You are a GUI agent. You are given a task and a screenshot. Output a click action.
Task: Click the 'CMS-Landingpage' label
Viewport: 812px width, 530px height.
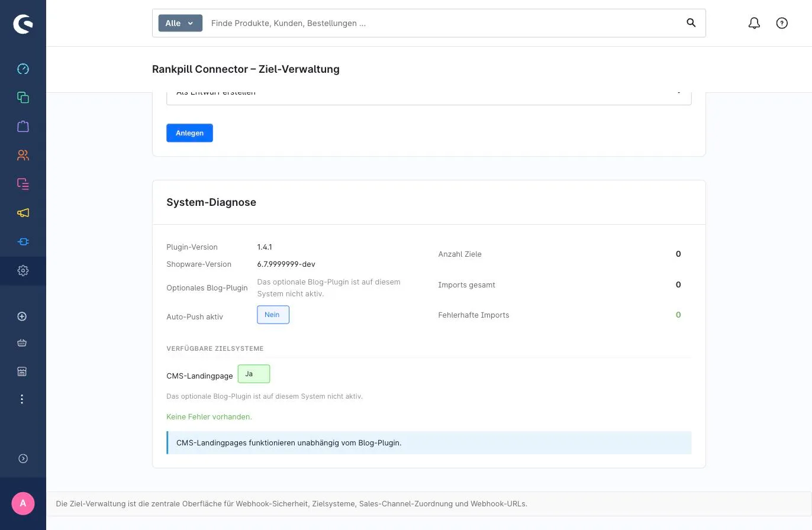click(199, 376)
